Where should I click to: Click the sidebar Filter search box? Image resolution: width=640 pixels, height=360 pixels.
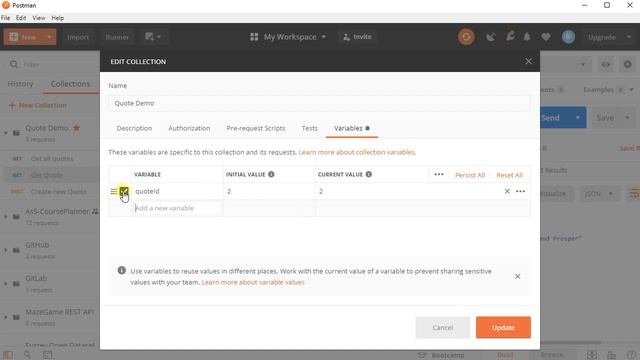[x=52, y=64]
